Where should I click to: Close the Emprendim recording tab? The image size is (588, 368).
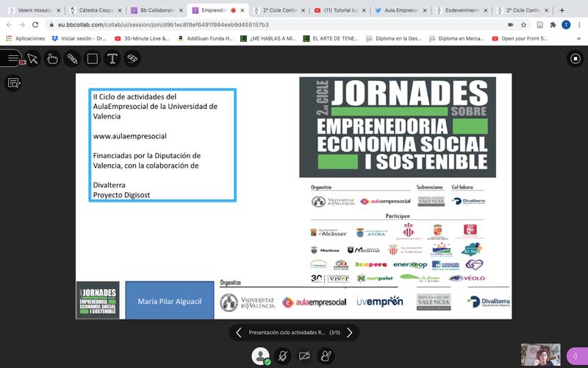243,10
